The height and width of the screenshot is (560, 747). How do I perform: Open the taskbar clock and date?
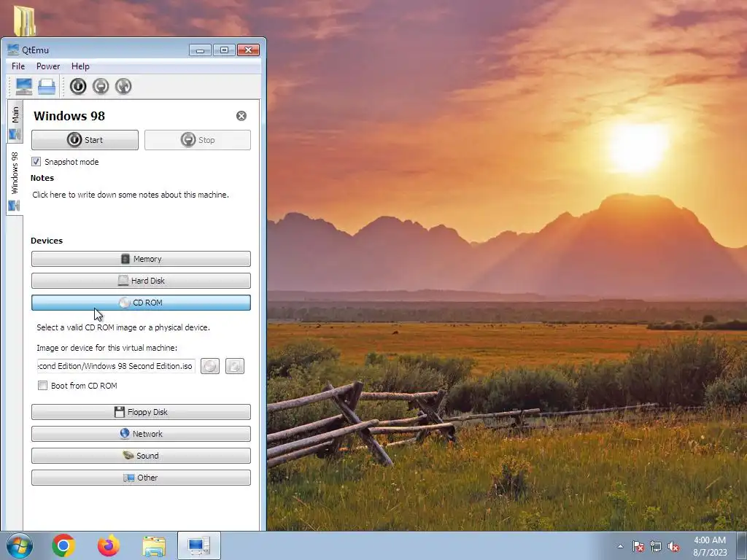(x=710, y=546)
